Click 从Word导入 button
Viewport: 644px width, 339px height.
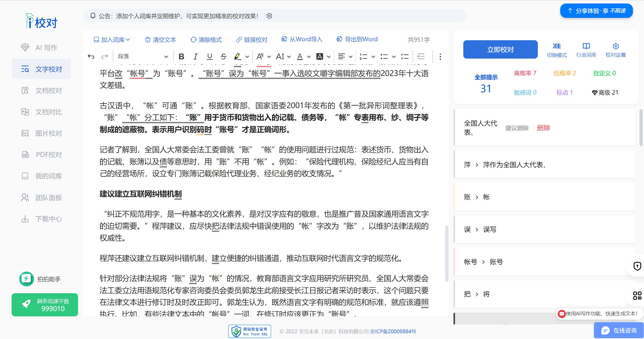(302, 39)
